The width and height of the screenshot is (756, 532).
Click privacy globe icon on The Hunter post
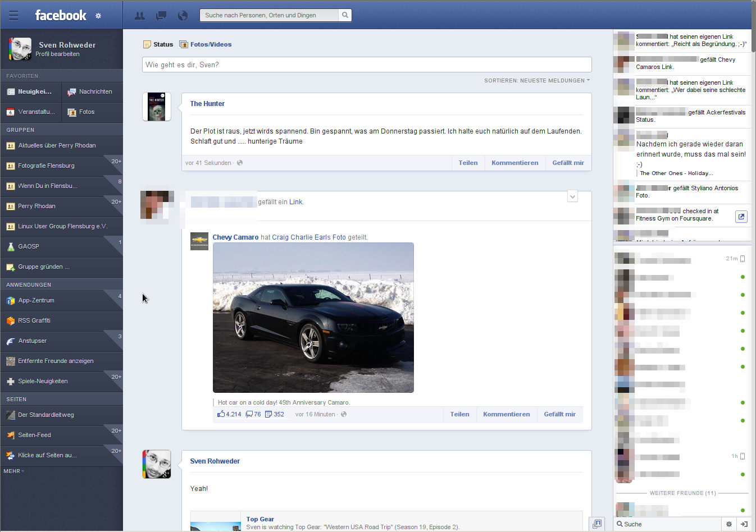coord(240,163)
